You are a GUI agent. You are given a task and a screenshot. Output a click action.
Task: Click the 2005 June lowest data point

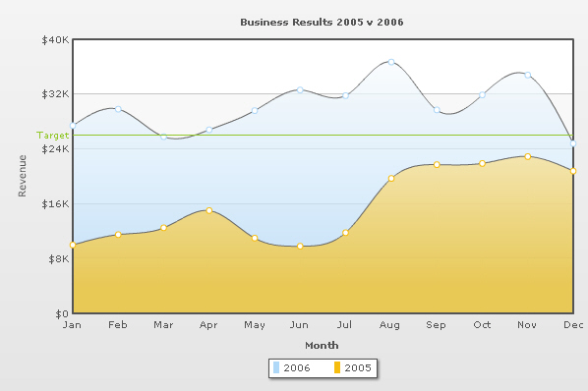point(300,246)
